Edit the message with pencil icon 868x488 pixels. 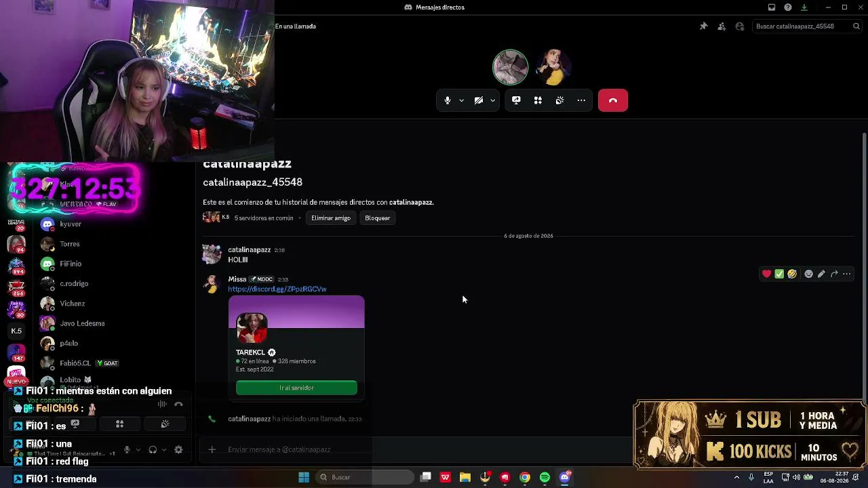[x=821, y=274]
